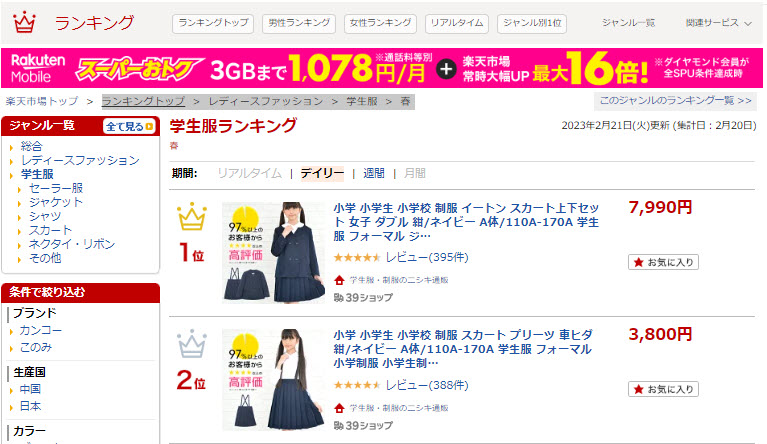Click the Rakuten Mobile banner

point(382,68)
